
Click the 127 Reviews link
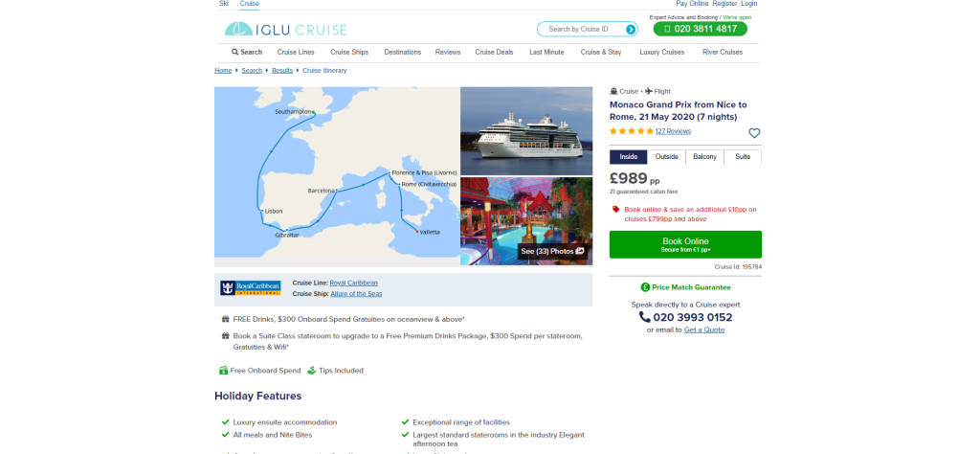[673, 131]
